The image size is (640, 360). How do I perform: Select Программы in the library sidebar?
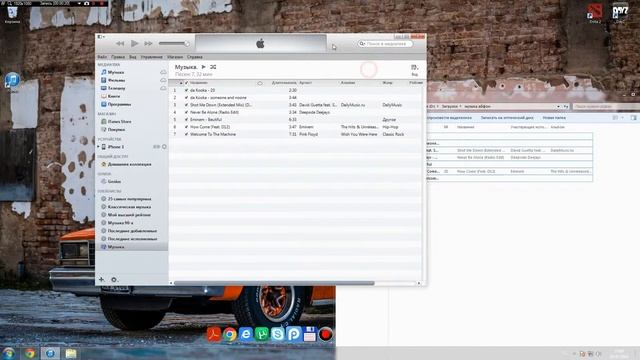tap(119, 104)
